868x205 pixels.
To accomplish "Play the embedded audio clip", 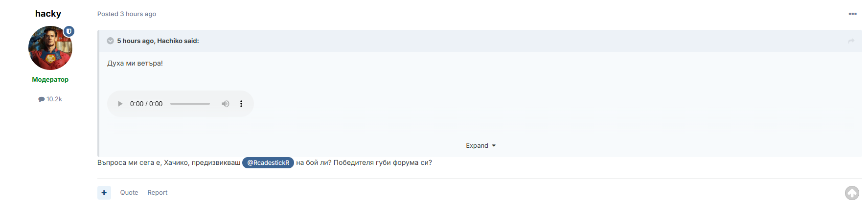I will pos(120,104).
